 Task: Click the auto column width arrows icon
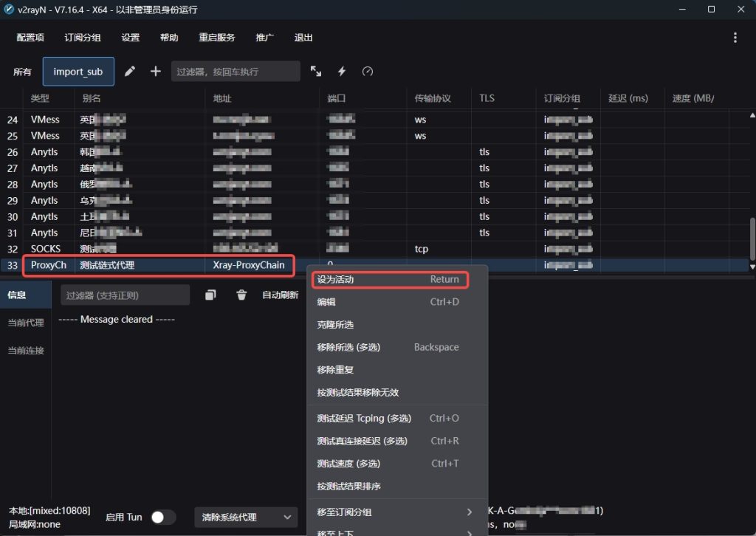(316, 72)
